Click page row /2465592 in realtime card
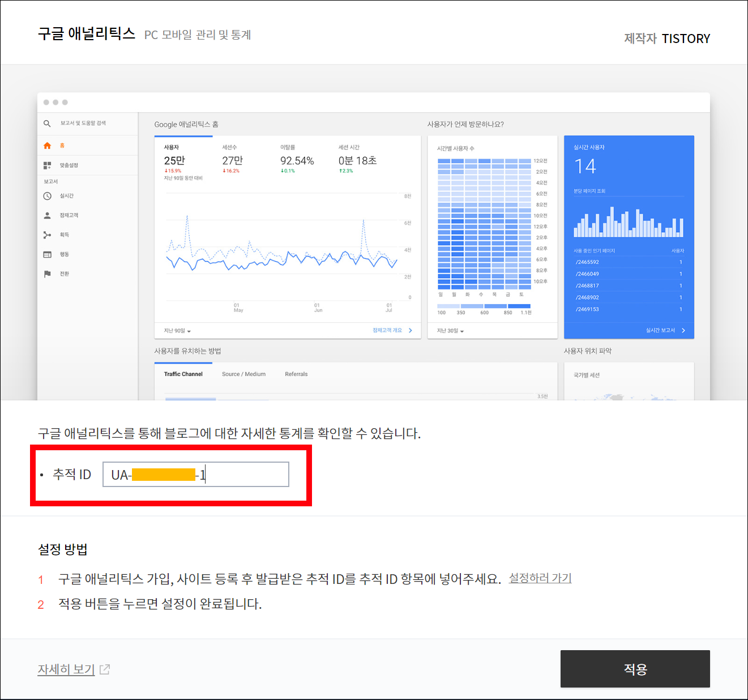The width and height of the screenshot is (748, 700). [629, 262]
